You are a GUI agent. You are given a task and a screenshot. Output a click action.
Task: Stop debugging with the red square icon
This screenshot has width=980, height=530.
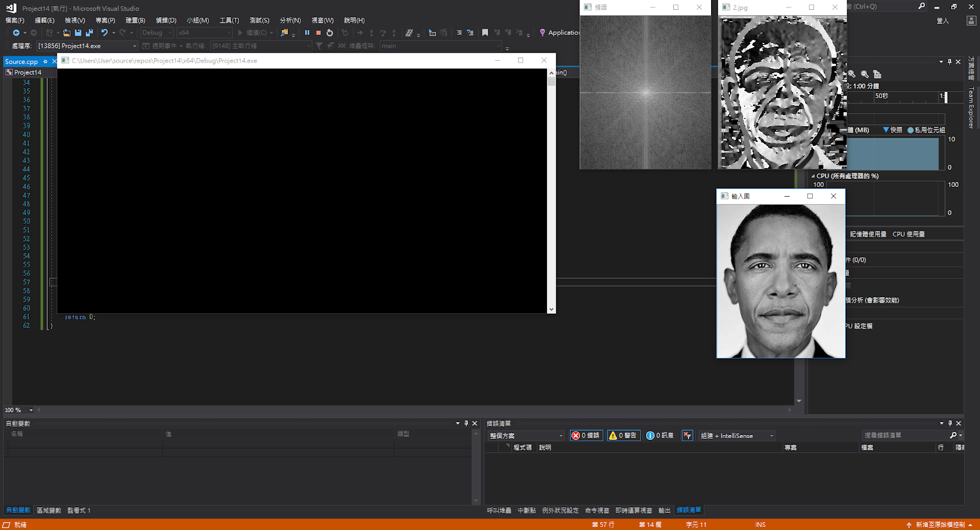[318, 32]
